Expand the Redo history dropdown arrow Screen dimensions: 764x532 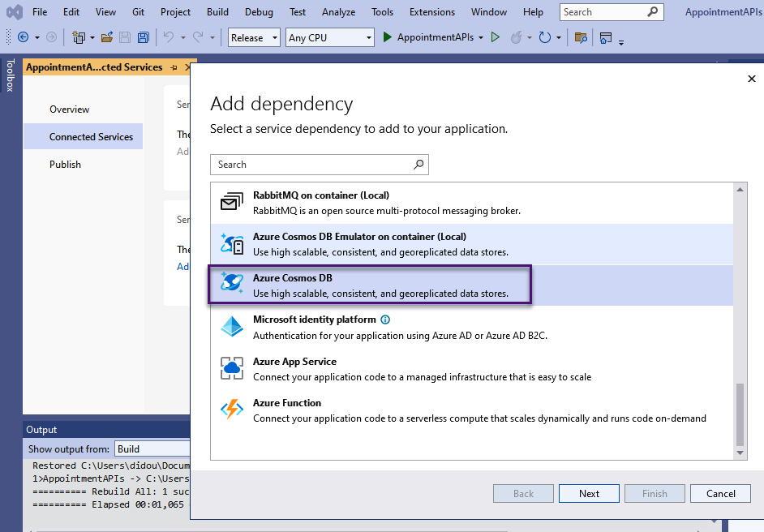tap(212, 37)
